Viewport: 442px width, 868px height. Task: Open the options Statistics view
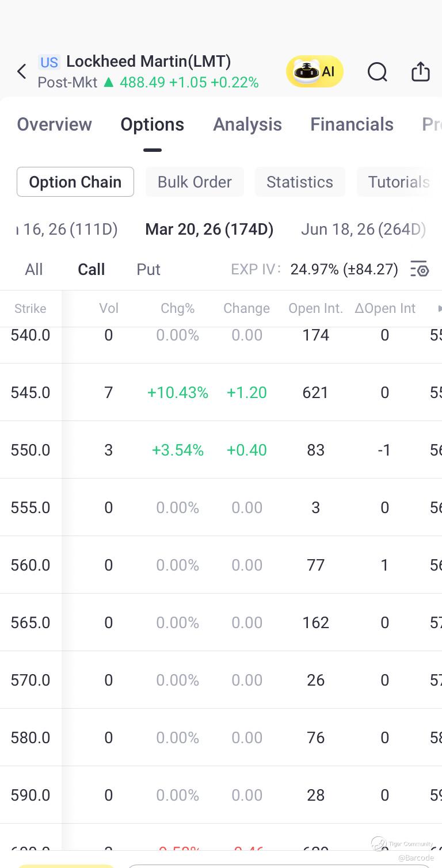pyautogui.click(x=300, y=182)
